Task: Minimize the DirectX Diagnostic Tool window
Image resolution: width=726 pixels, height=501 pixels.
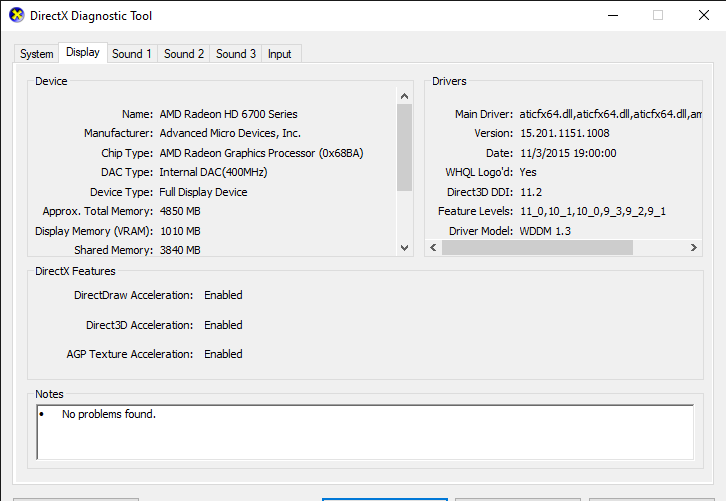Action: tap(613, 15)
